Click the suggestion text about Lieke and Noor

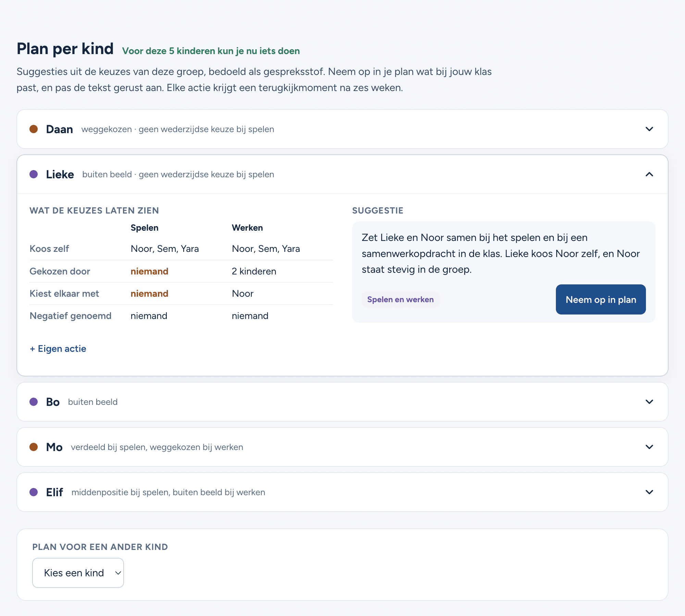point(501,254)
